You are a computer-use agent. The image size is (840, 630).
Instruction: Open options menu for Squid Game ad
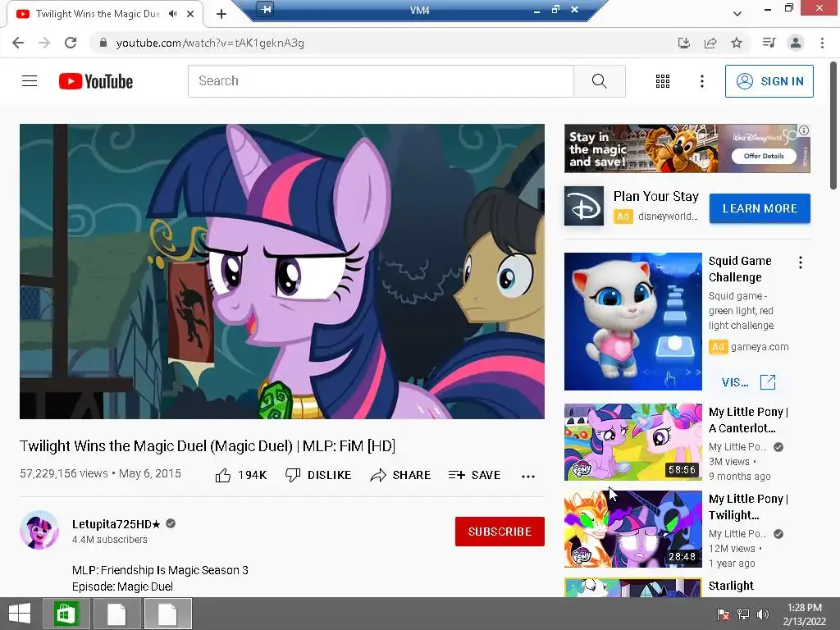coord(801,262)
